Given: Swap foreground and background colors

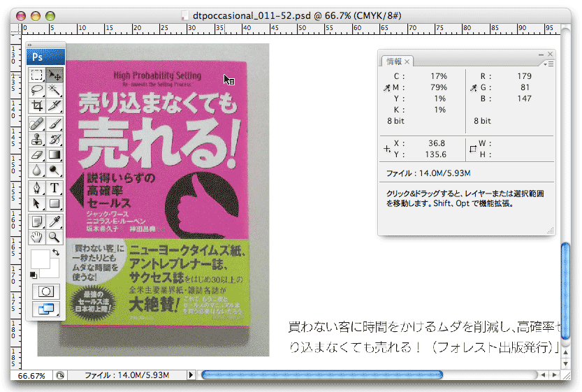Looking at the screenshot, I should [x=56, y=252].
